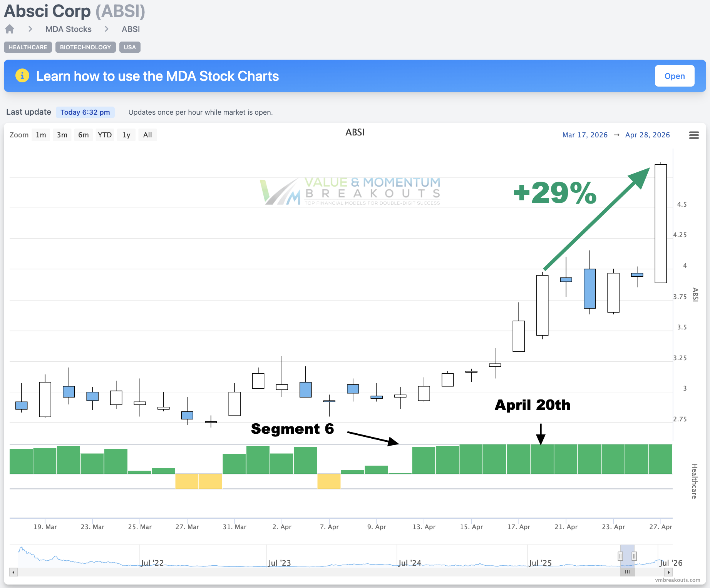Click the blue candlestick above 21. Apr

[566, 280]
